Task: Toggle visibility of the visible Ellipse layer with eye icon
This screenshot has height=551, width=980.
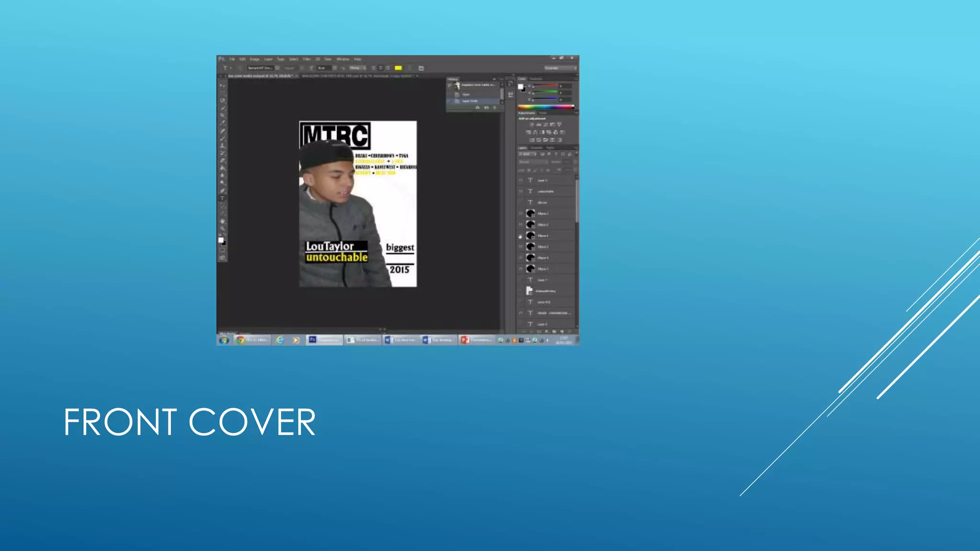Action: (x=521, y=236)
